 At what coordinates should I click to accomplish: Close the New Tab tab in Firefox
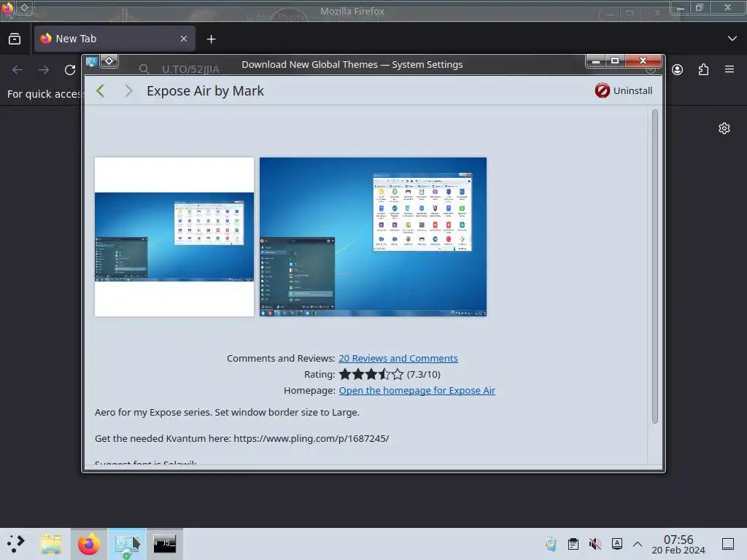tap(183, 39)
